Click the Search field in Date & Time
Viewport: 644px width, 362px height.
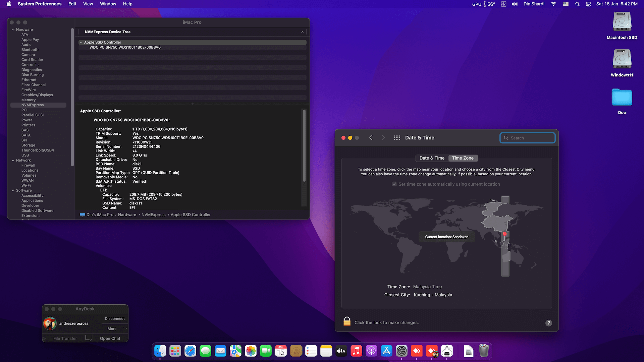click(x=527, y=138)
